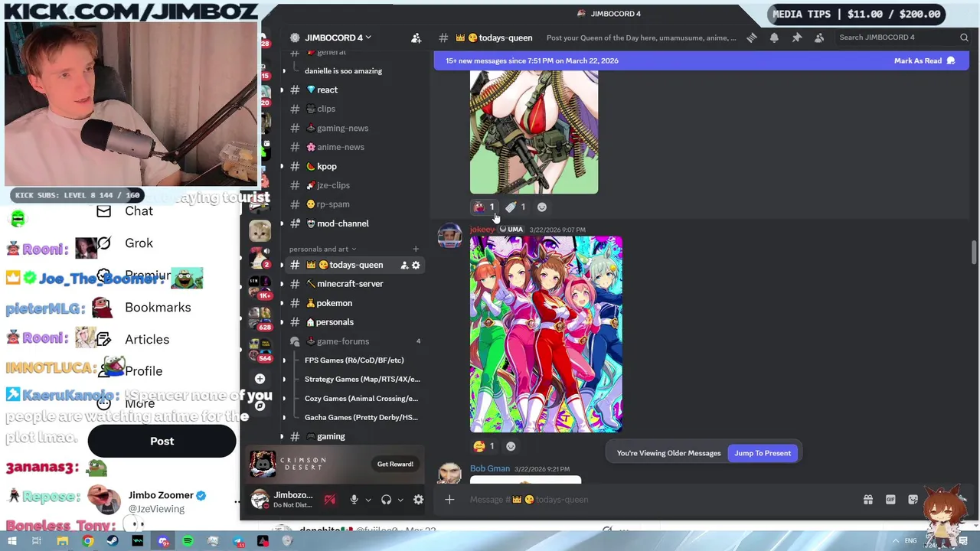Expand Cozy Games thread arrow
The image size is (980, 551).
pos(284,399)
